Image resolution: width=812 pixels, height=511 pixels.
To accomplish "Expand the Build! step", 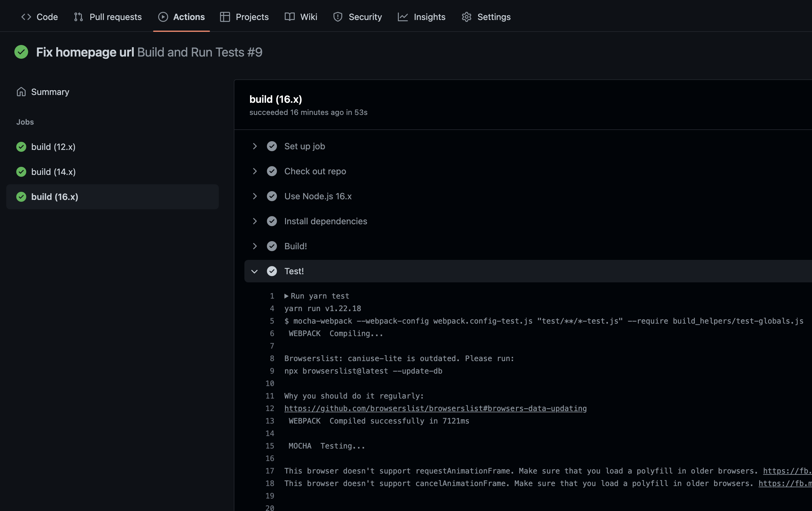I will coord(255,246).
